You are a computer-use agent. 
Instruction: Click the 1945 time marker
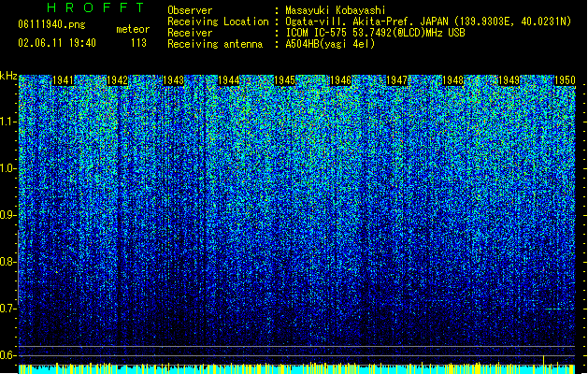[x=285, y=80]
